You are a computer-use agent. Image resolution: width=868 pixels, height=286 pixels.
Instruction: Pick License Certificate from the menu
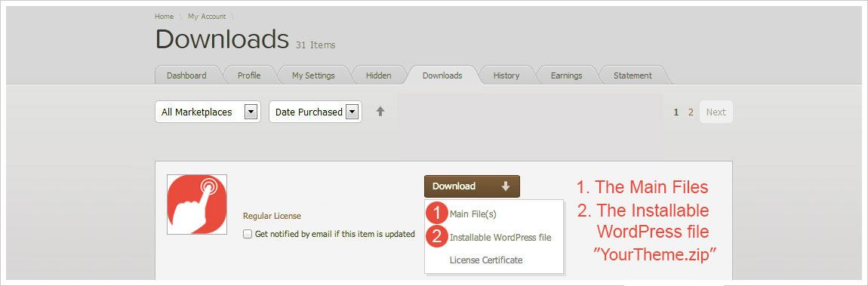[486, 260]
